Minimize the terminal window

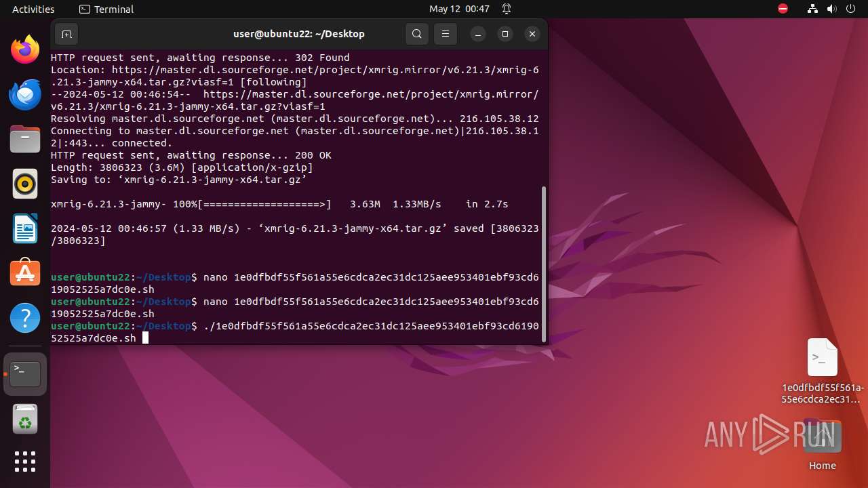[478, 34]
